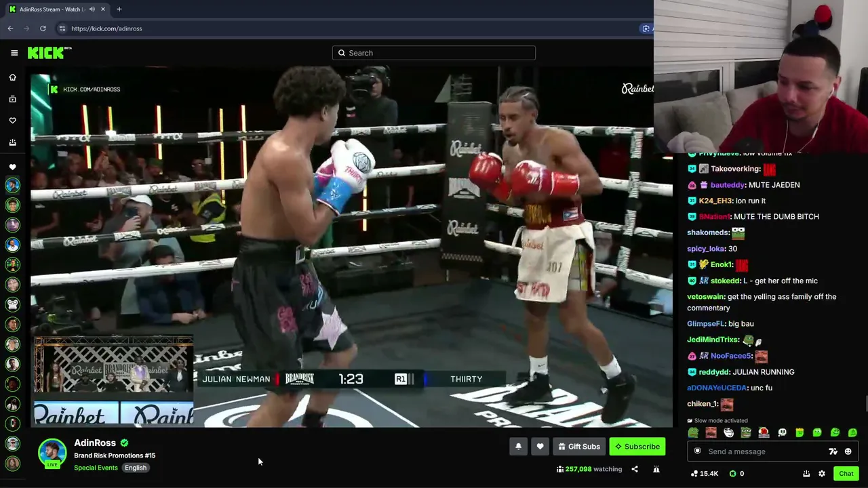
Task: Toggle notification bell for AdinRoss
Action: [518, 447]
